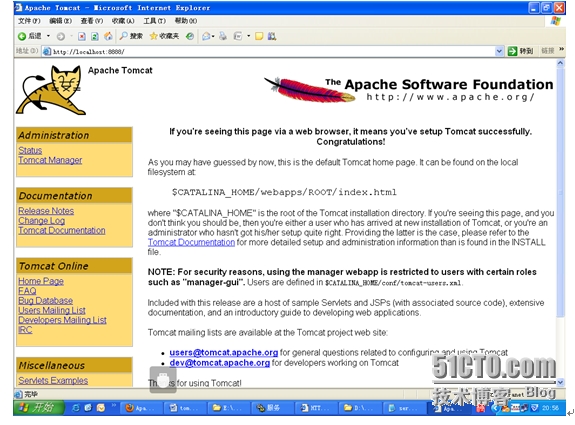Open the Tomcat Manager link

click(x=50, y=160)
